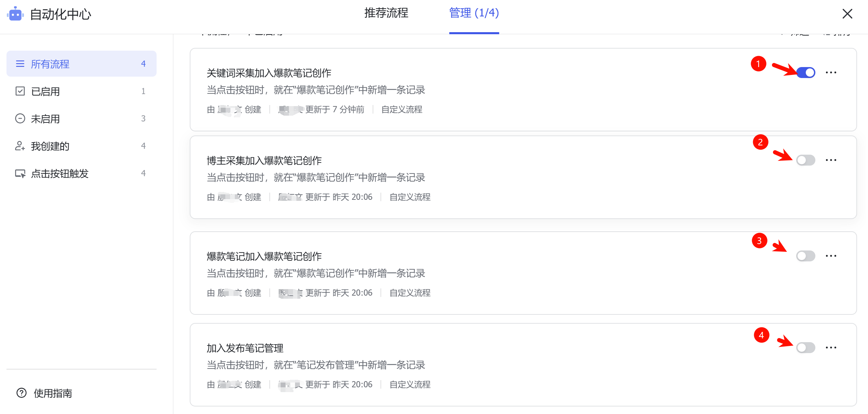Viewport: 868px width, 414px height.
Task: Click the minus-circle icon beside 未启用
Action: click(x=20, y=118)
